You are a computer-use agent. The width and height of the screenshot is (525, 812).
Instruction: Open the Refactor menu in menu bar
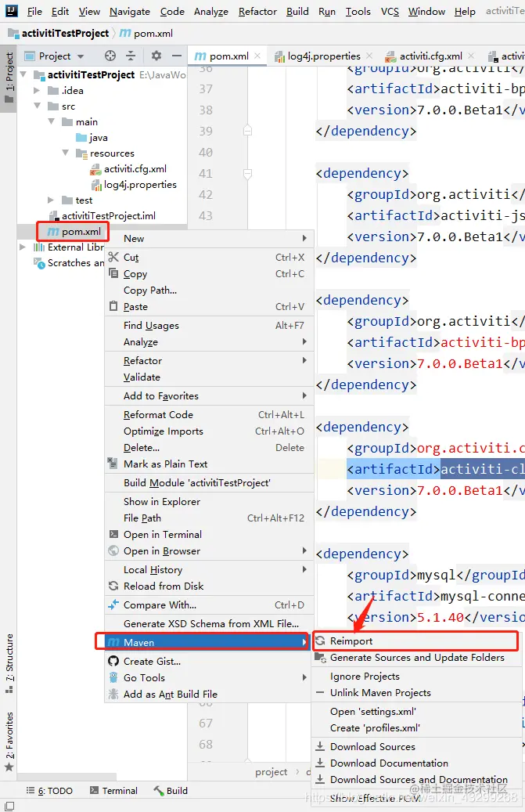click(x=257, y=11)
